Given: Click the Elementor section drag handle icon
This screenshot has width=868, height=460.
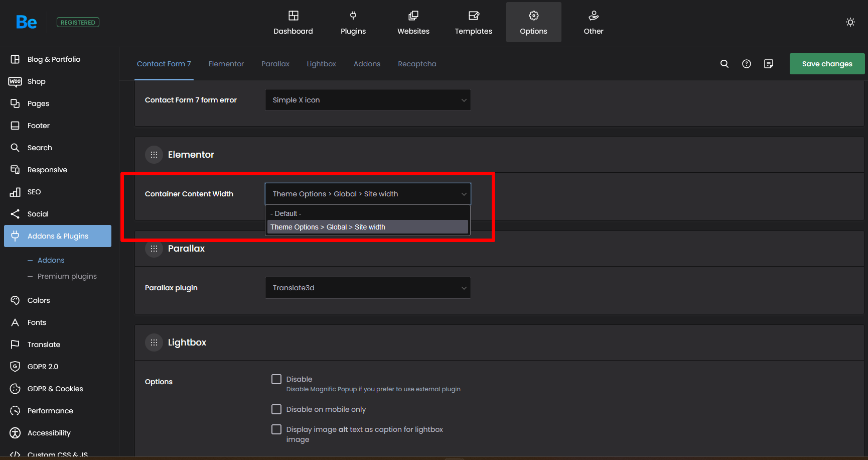Looking at the screenshot, I should point(154,155).
